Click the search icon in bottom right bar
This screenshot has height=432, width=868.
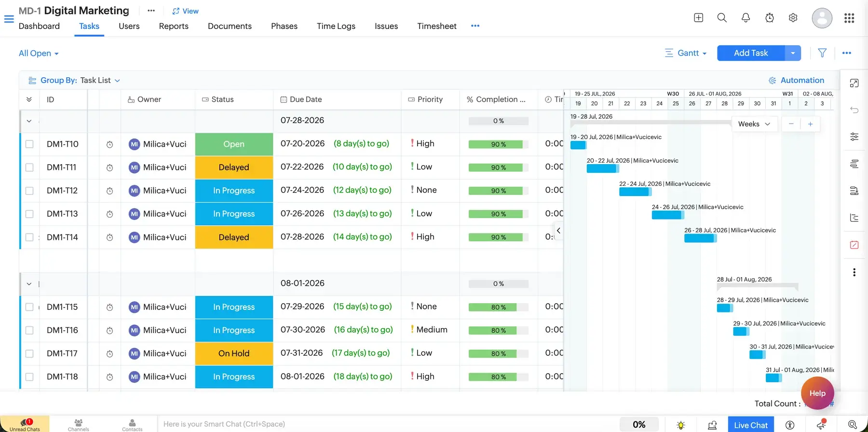(x=853, y=425)
